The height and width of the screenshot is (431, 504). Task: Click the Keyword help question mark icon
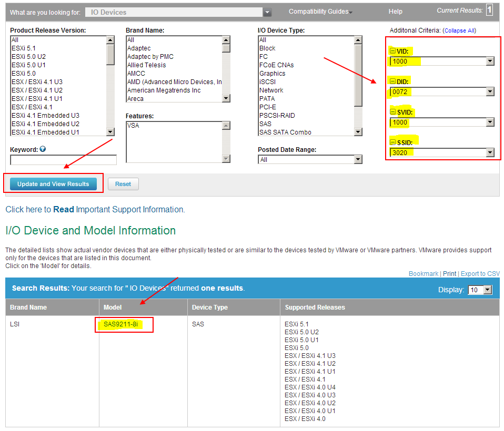(43, 149)
